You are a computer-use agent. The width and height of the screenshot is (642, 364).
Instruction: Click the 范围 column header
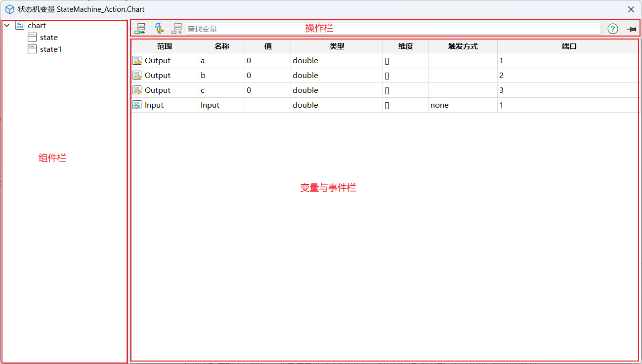pyautogui.click(x=165, y=46)
